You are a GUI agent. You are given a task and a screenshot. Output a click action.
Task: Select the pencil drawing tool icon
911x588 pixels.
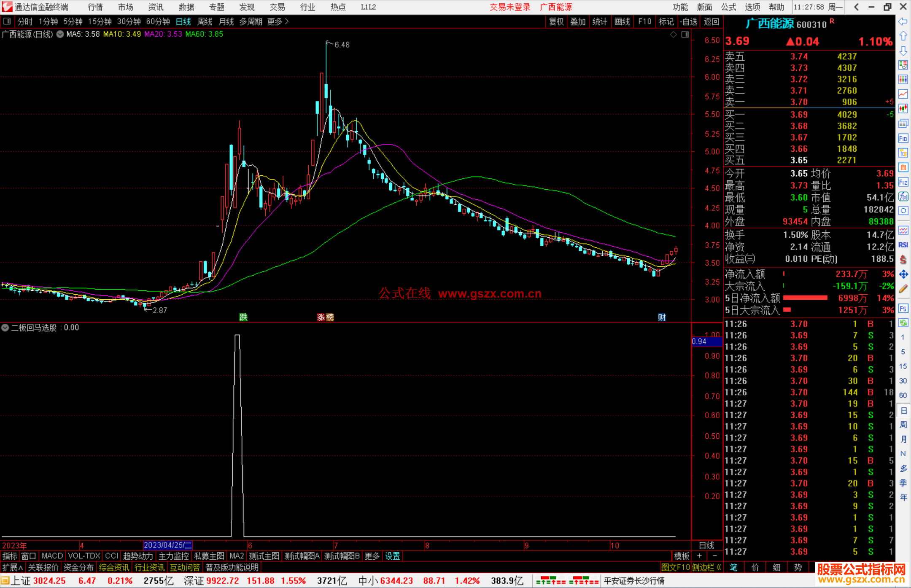pos(903,289)
